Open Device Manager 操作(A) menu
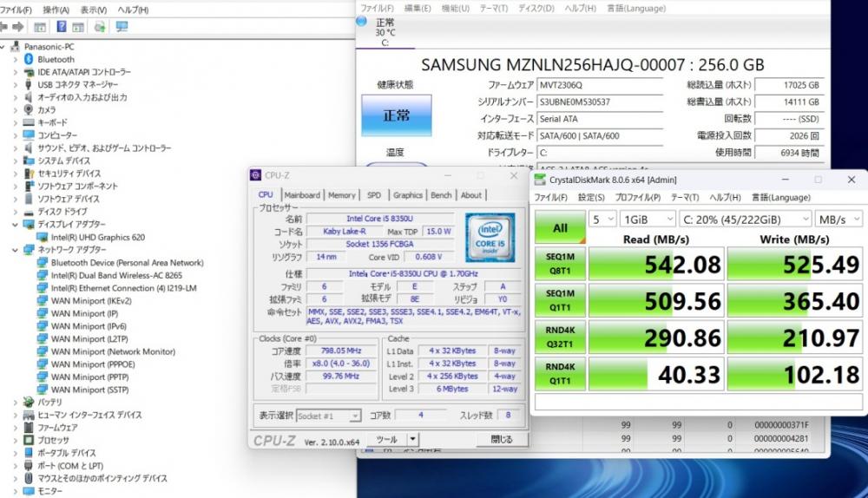Viewport: 868px width, 498px height. tap(56, 10)
